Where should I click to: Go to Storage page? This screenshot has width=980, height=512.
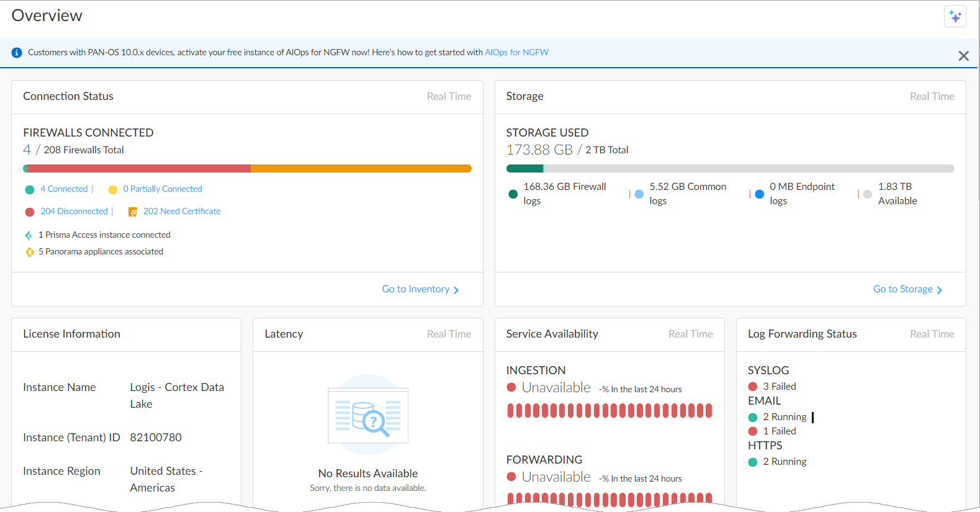coord(907,290)
